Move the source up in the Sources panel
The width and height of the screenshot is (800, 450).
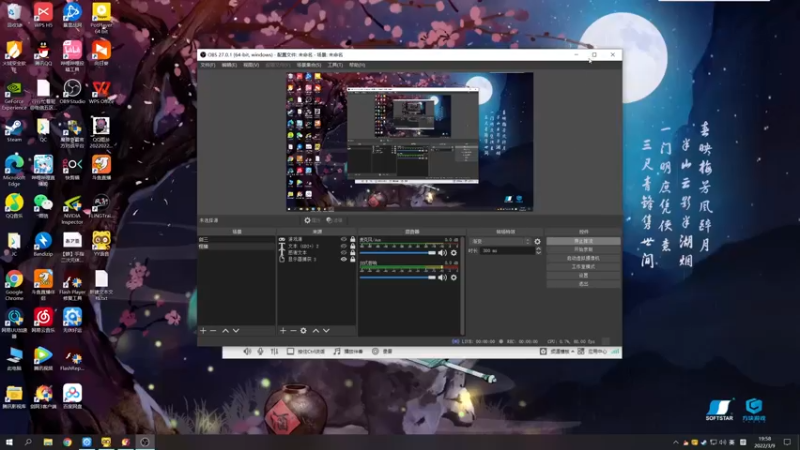316,331
